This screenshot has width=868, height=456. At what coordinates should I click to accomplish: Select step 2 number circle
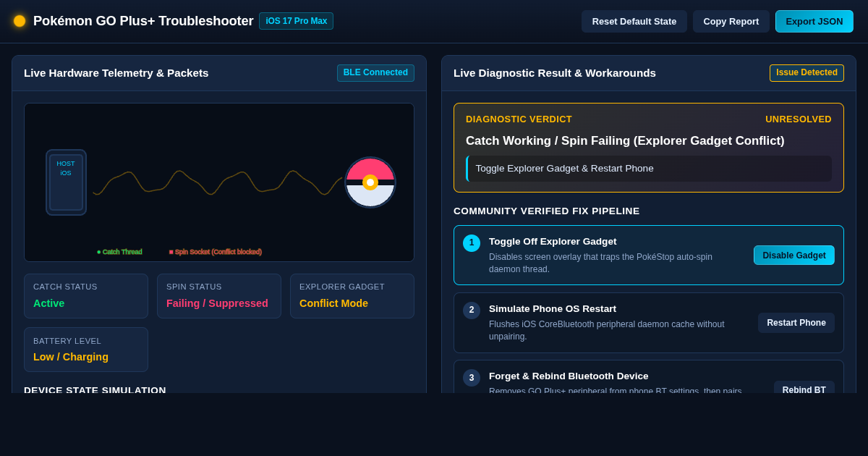click(472, 311)
